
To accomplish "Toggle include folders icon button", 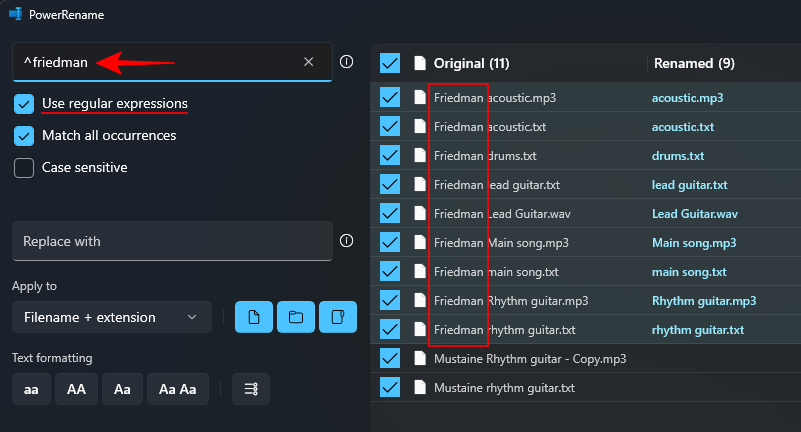I will coord(296,317).
